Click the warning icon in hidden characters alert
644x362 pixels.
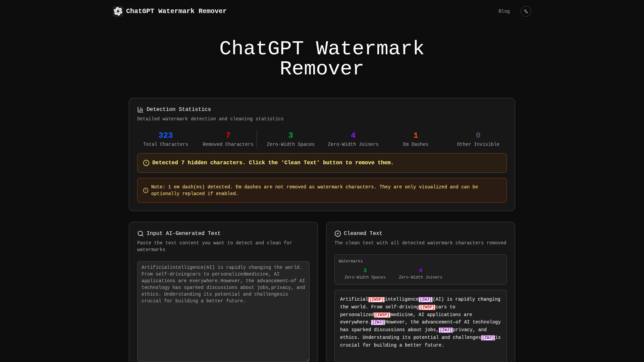click(x=146, y=163)
